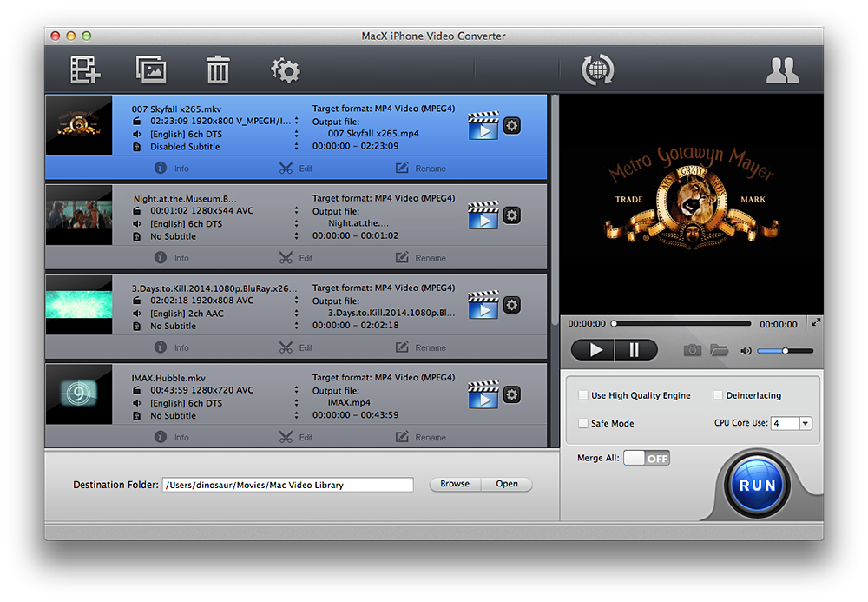Open gear settings for IMAX.Hubble row
Image resolution: width=868 pixels, height=602 pixels.
coord(512,395)
